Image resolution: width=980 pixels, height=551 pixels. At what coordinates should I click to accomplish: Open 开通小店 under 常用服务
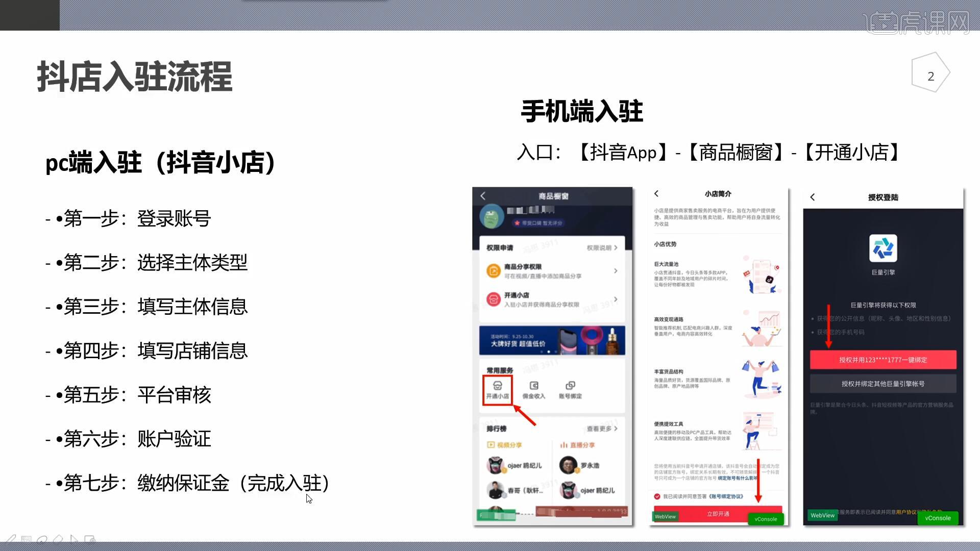pos(498,390)
